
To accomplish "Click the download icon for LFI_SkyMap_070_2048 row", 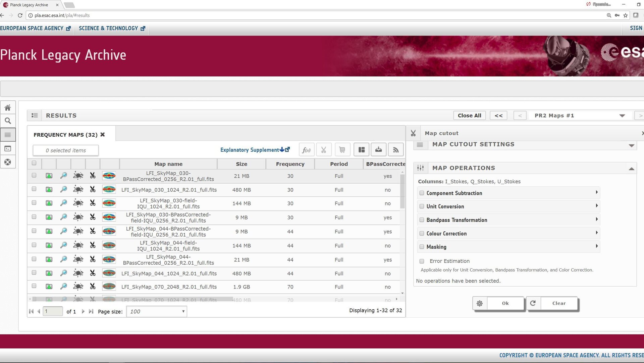I will coord(49,286).
